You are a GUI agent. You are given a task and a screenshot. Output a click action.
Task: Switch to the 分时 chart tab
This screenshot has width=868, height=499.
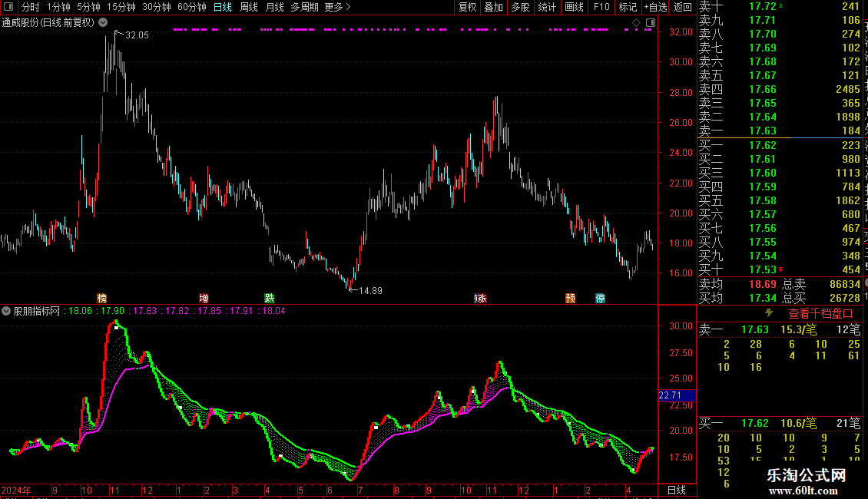tap(31, 7)
